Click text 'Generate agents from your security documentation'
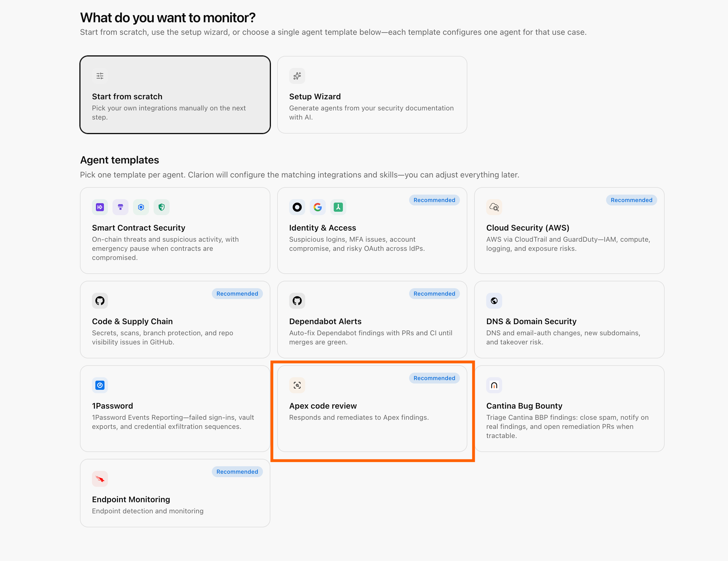Image resolution: width=728 pixels, height=561 pixels. pyautogui.click(x=371, y=108)
